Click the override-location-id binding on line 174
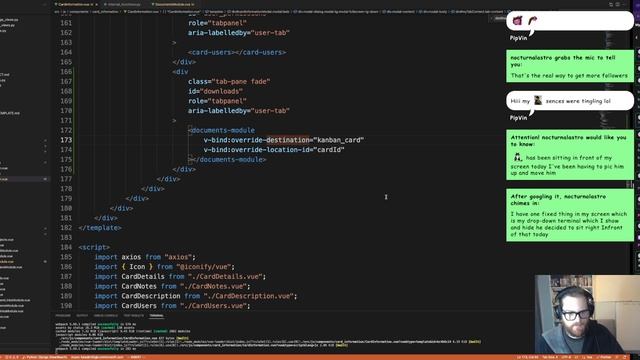640x360 pixels. pos(259,150)
